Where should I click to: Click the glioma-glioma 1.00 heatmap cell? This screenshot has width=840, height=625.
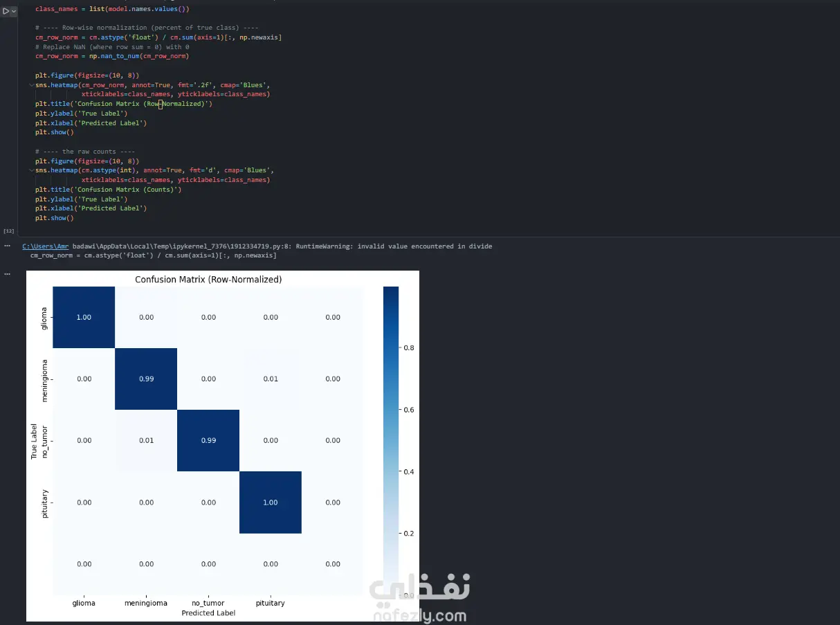coord(84,317)
